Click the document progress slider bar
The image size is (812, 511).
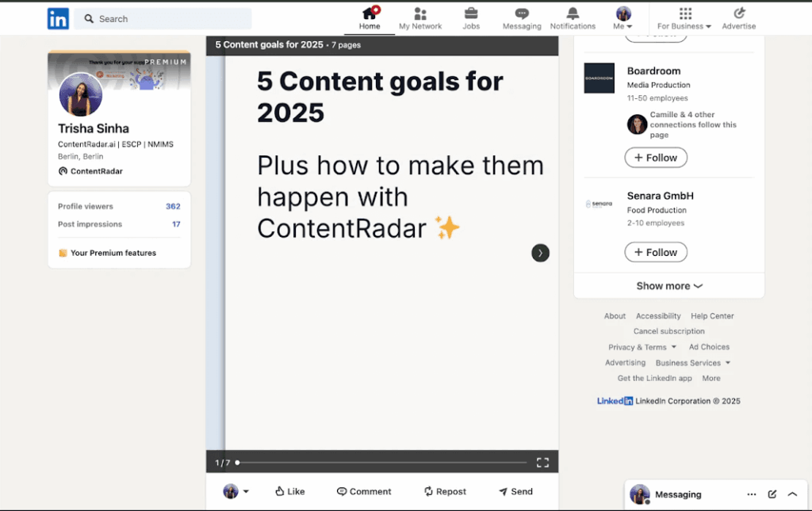[x=381, y=463]
